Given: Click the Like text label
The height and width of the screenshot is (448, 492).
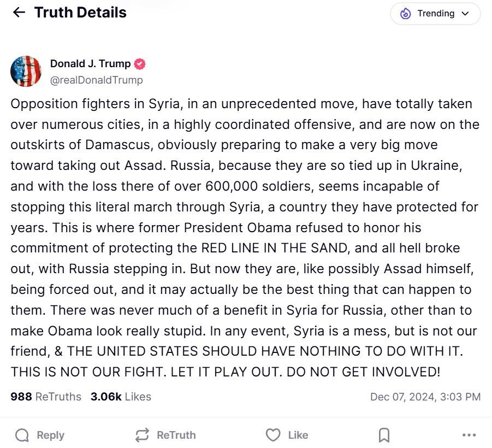Looking at the screenshot, I should coord(298,435).
